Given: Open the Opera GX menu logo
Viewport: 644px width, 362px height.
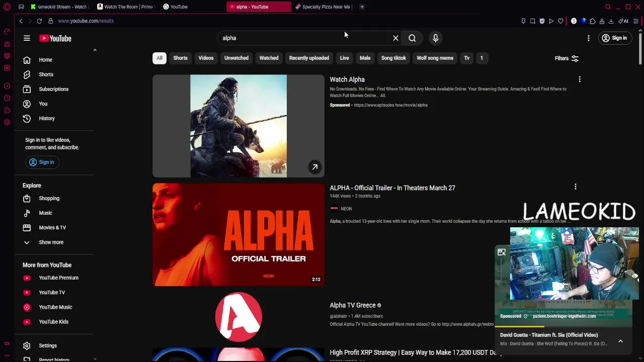Looking at the screenshot, I should (7, 7).
